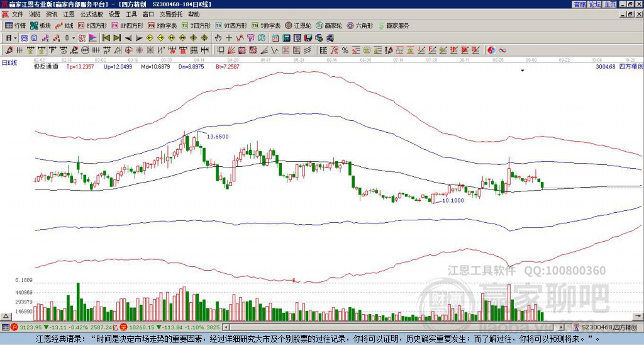The width and height of the screenshot is (644, 345).
Task: Open the P四方形 square tool
Action: tap(92, 25)
